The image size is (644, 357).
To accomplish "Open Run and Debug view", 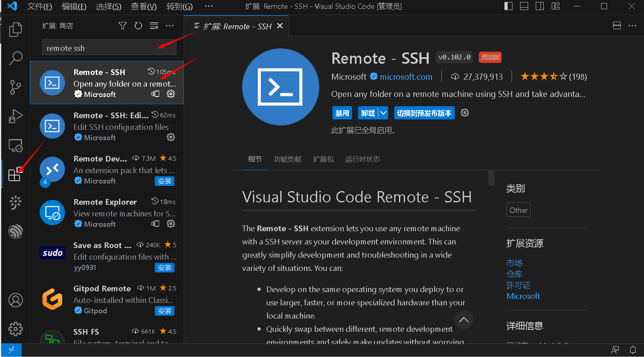I will [16, 116].
